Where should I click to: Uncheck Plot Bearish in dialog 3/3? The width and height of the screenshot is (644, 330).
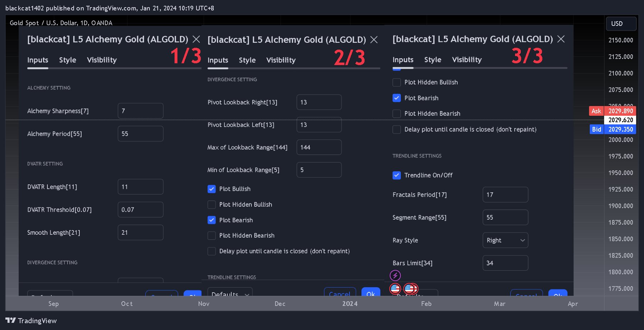pos(397,98)
